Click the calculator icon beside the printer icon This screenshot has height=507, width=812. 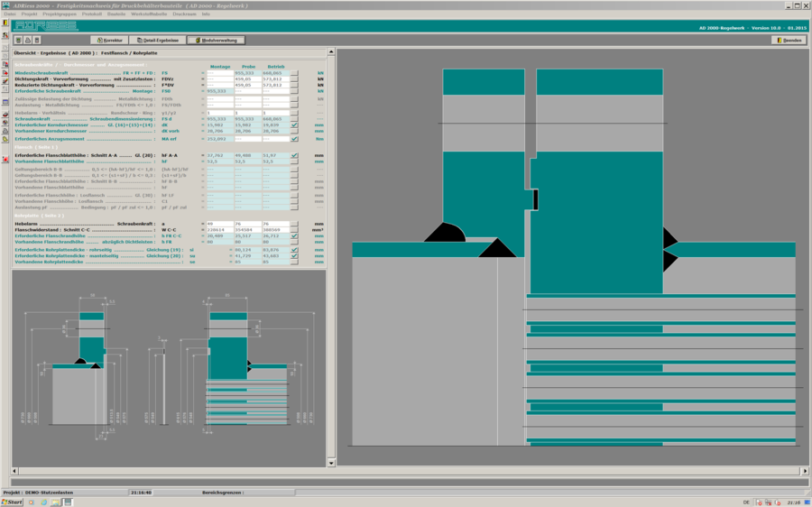click(x=37, y=41)
